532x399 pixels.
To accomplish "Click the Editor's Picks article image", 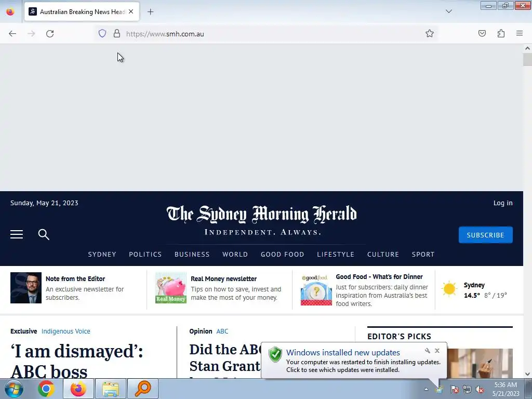I will pyautogui.click(x=480, y=363).
